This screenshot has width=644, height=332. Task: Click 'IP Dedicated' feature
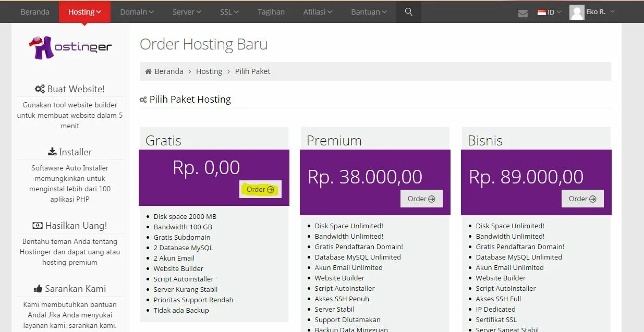pos(495,309)
